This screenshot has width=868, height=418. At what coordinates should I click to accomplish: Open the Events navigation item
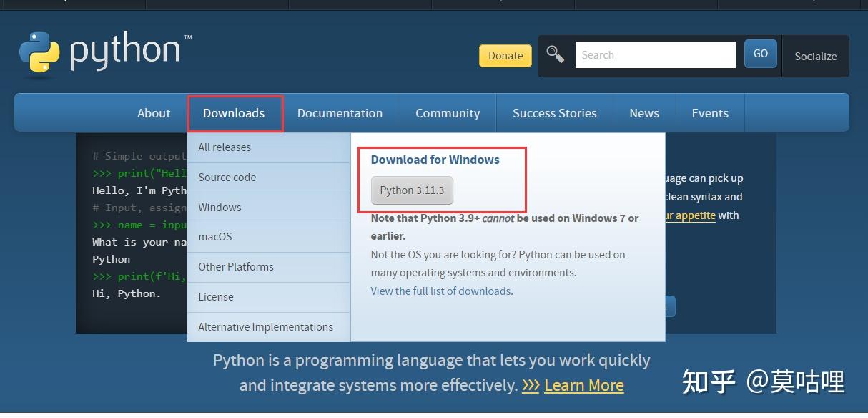pos(710,113)
